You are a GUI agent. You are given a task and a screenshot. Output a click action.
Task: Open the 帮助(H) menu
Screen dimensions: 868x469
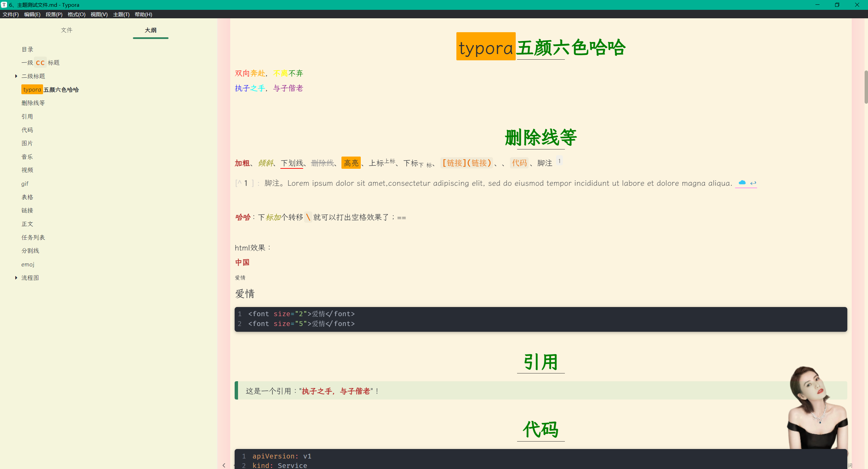[143, 14]
